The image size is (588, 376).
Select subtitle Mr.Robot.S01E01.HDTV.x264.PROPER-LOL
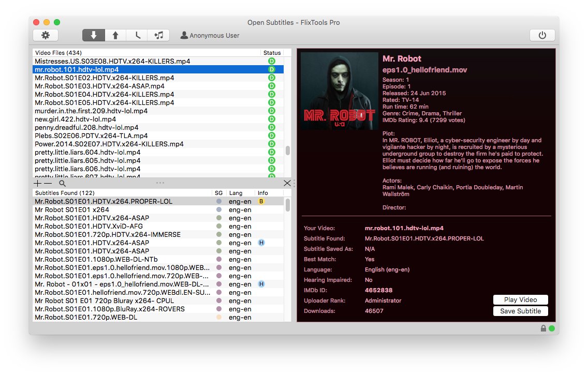158,201
